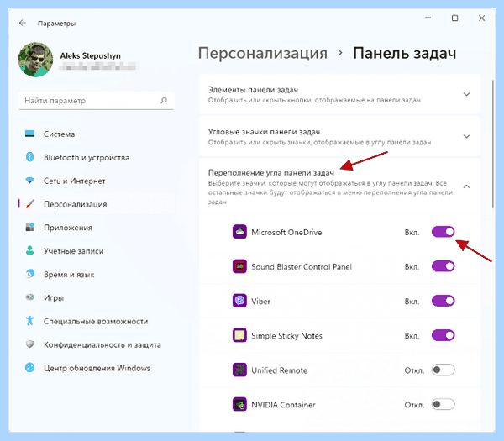
Task: Click Угловые значки панели задач heading
Action: (x=264, y=132)
